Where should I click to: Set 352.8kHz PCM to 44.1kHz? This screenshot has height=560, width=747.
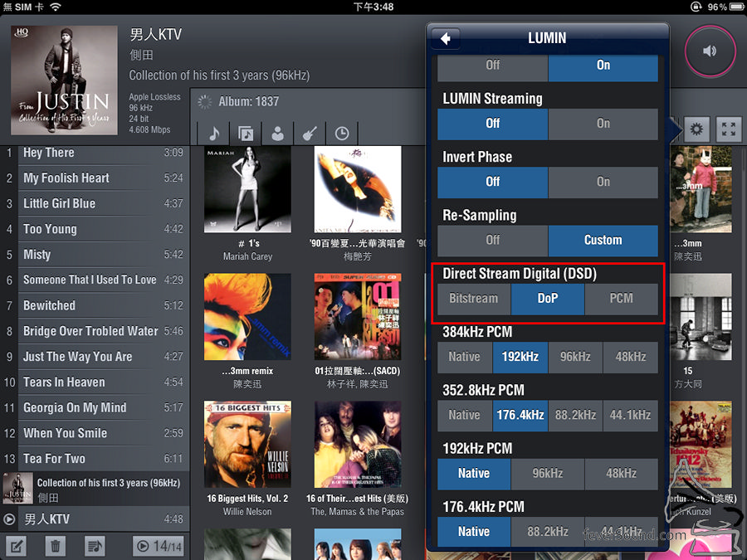pos(630,416)
